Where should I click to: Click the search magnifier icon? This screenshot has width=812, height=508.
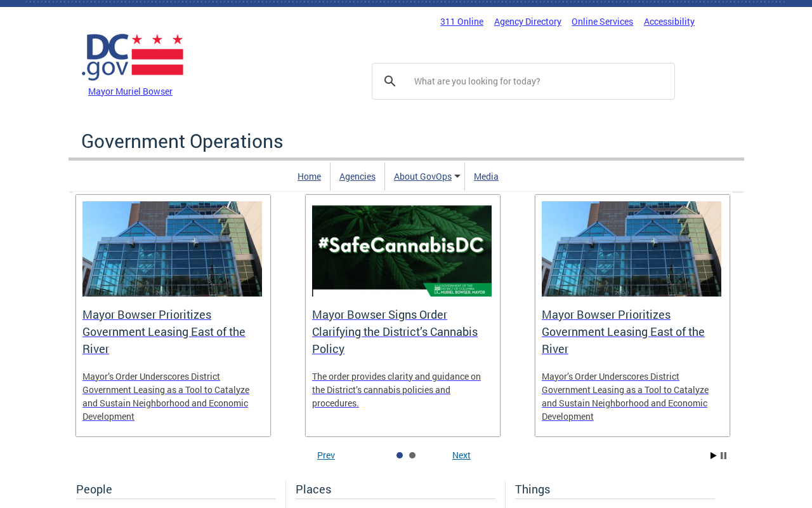pyautogui.click(x=390, y=81)
